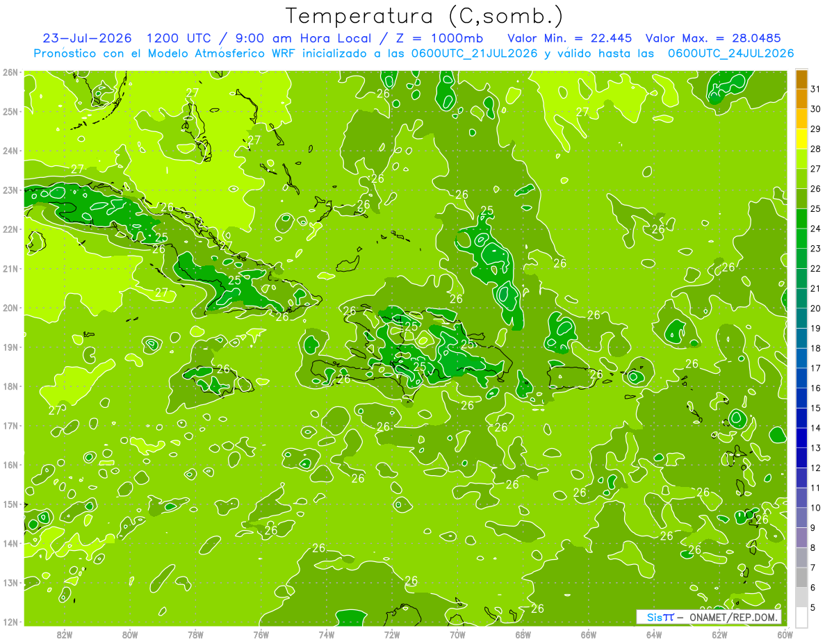Pick the teal swatch between 19 and 20

pyautogui.click(x=801, y=318)
